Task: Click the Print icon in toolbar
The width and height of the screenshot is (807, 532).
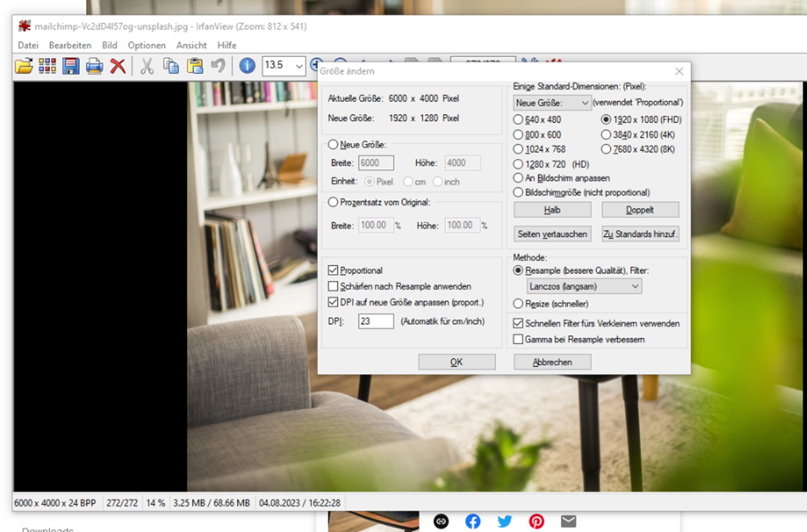Action: coord(94,66)
